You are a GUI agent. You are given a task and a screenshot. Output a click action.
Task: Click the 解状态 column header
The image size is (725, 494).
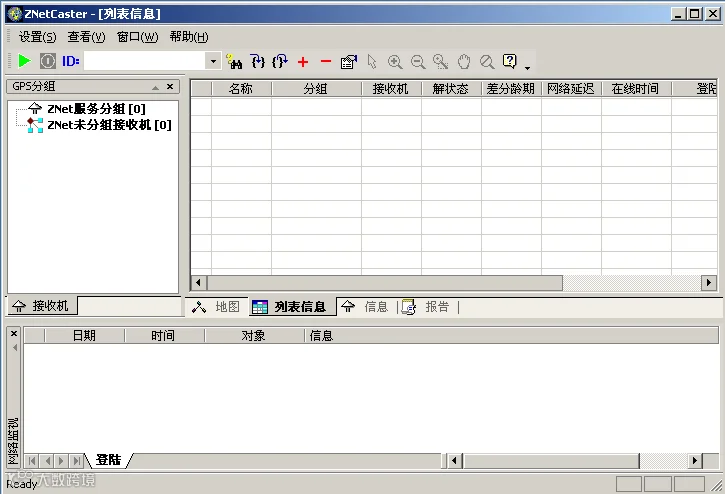point(451,89)
